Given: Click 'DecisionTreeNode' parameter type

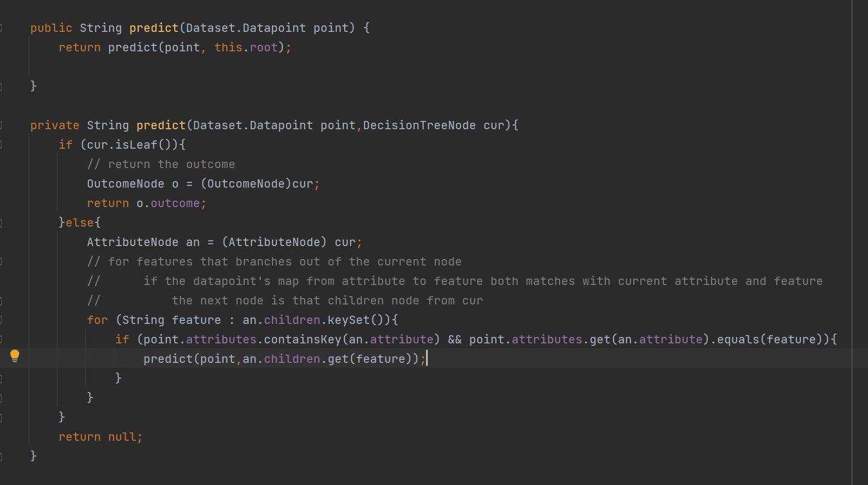Looking at the screenshot, I should 419,125.
